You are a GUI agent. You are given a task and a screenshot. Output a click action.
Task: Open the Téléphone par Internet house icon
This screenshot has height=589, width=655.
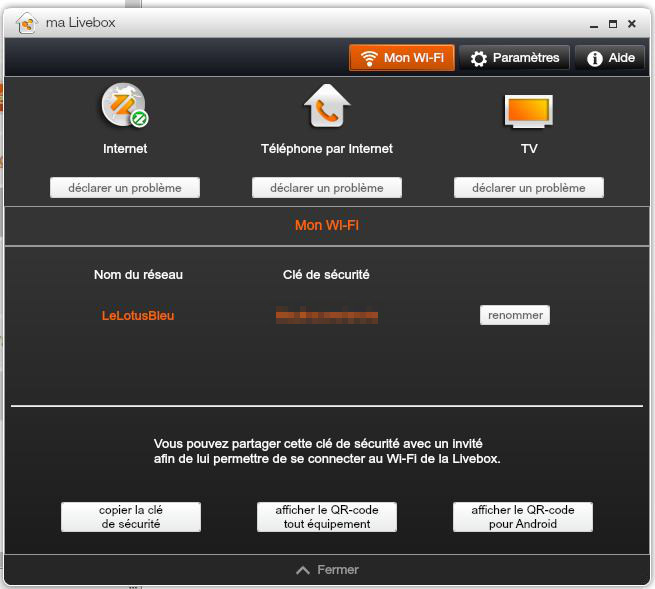(x=327, y=106)
